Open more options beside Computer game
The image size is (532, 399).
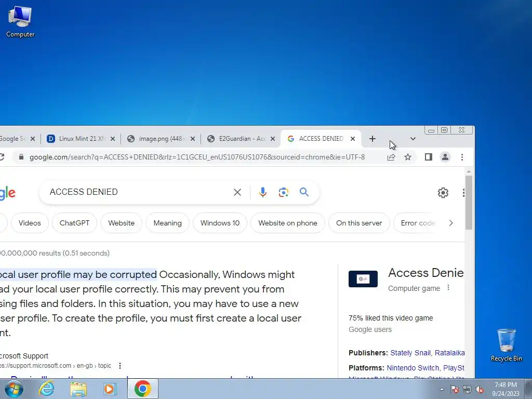[448, 288]
